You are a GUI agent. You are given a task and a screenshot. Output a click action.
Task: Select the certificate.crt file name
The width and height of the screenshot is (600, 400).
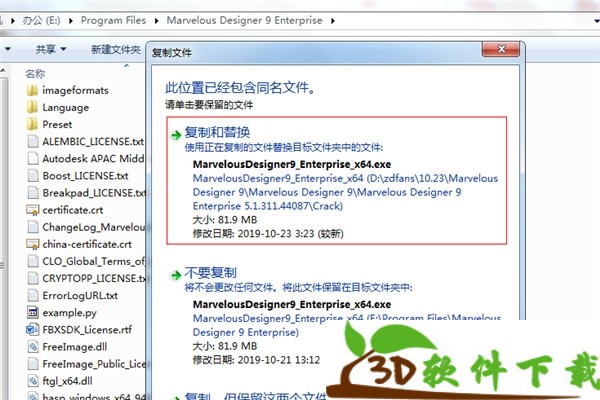(73, 210)
